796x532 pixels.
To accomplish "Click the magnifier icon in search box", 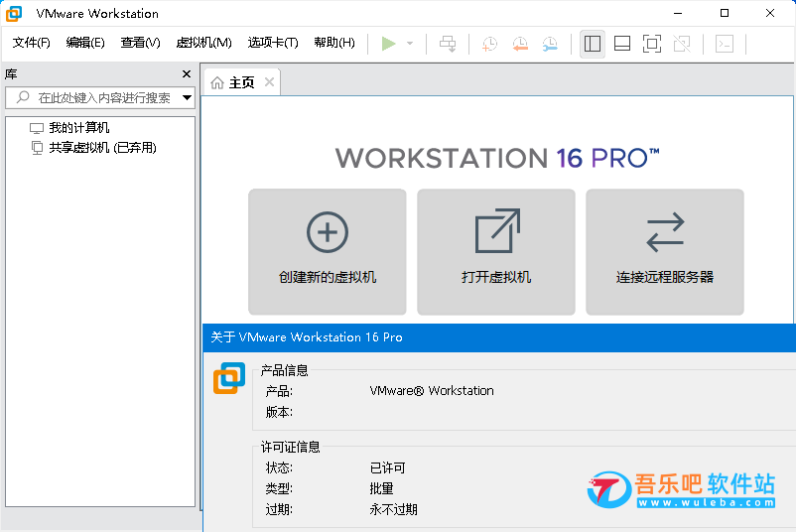I will (23, 97).
